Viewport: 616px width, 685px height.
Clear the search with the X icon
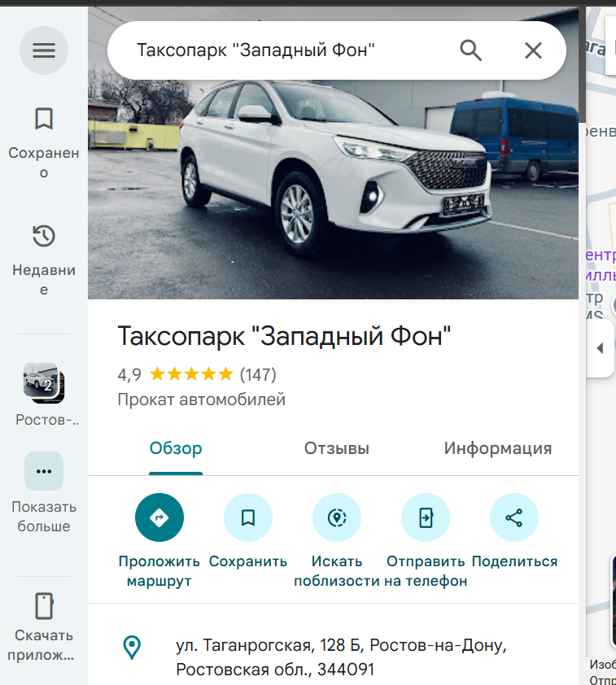[533, 50]
